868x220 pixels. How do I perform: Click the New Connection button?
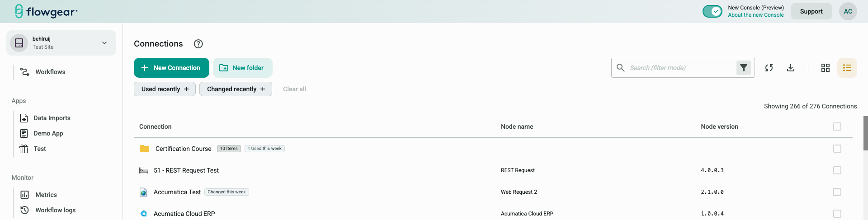click(171, 68)
